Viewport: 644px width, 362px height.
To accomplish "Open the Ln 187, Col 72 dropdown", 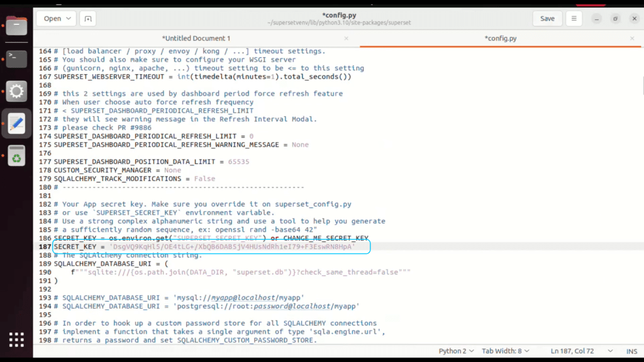I will pos(580,351).
